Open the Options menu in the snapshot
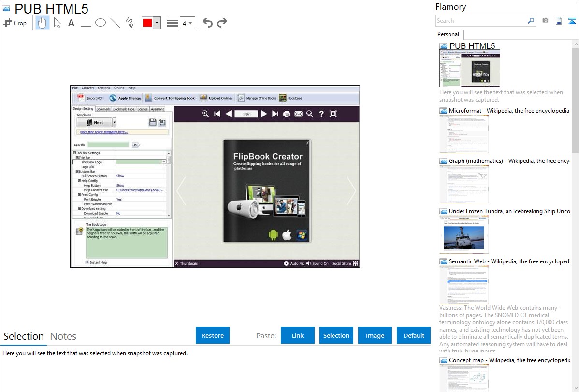579x392 pixels. click(x=104, y=88)
